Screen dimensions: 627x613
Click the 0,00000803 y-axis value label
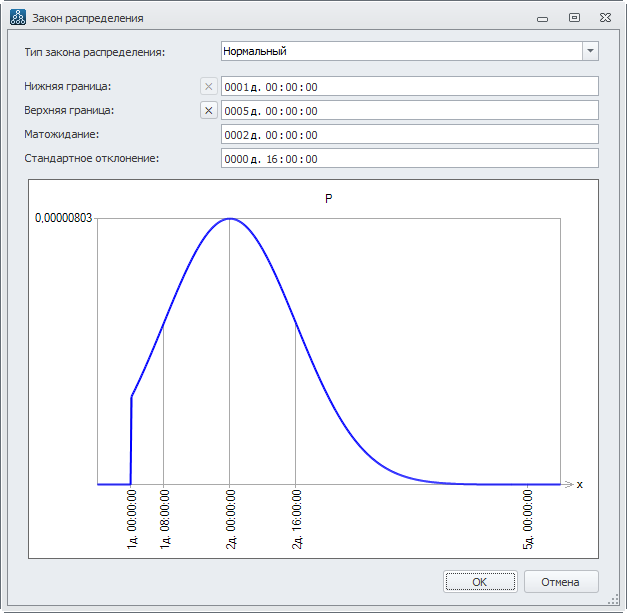pos(64,218)
